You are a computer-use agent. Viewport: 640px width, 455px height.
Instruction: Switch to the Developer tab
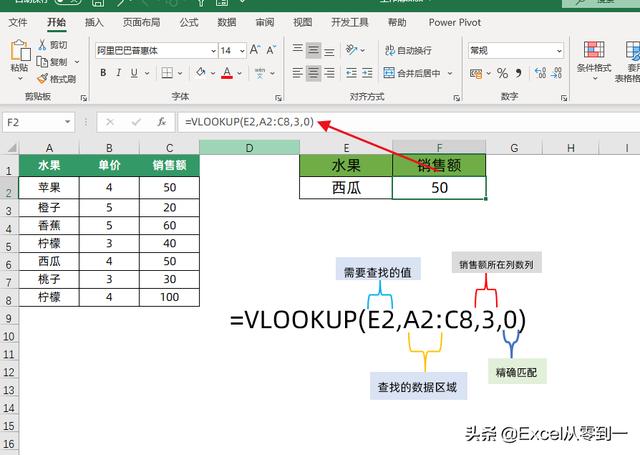(350, 22)
